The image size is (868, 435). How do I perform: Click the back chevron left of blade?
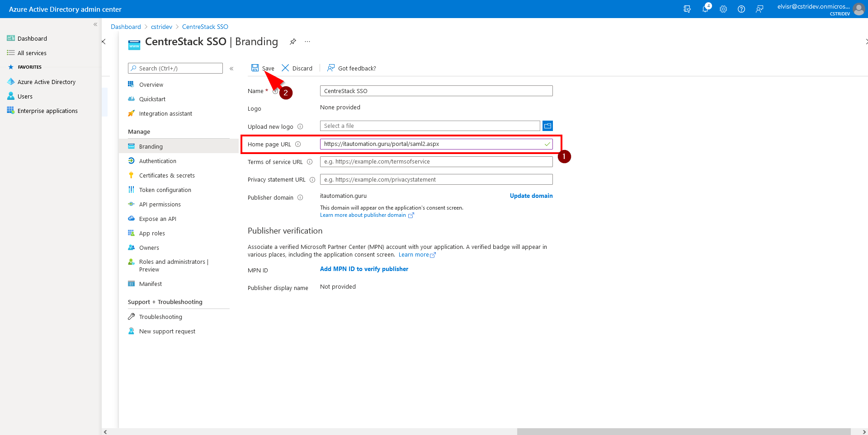104,42
